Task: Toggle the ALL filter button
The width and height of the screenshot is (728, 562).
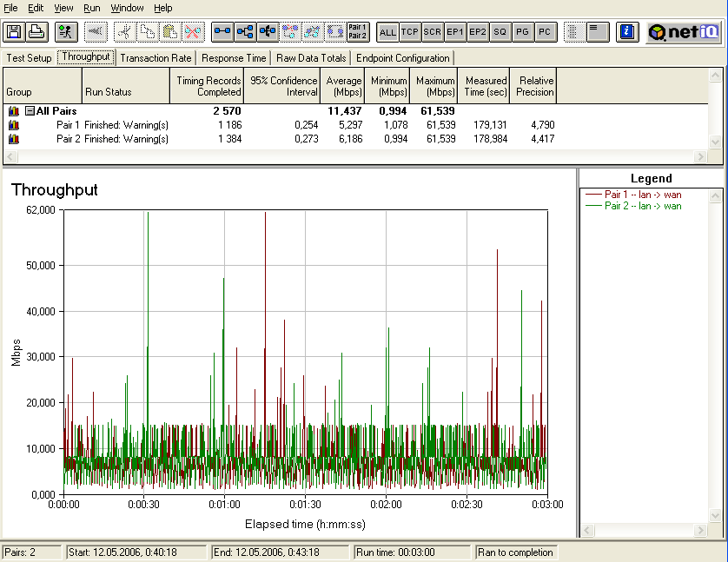Action: click(387, 32)
